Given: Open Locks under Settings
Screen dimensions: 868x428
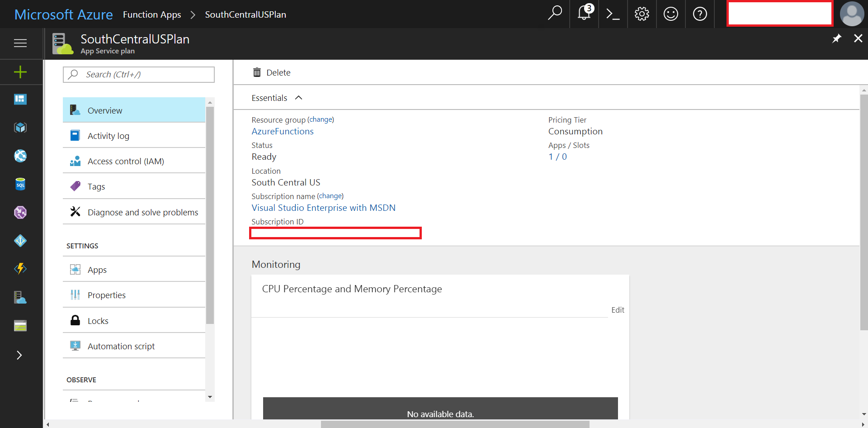Looking at the screenshot, I should 134,320.
